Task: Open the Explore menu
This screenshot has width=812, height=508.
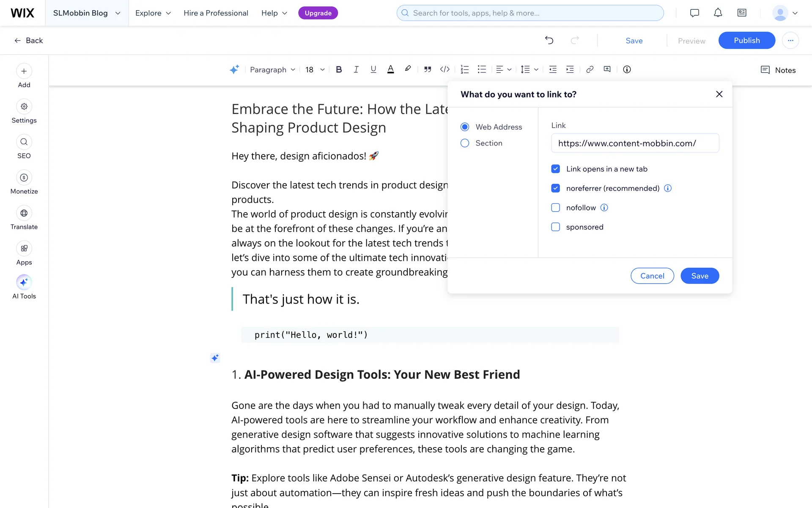Action: (153, 13)
